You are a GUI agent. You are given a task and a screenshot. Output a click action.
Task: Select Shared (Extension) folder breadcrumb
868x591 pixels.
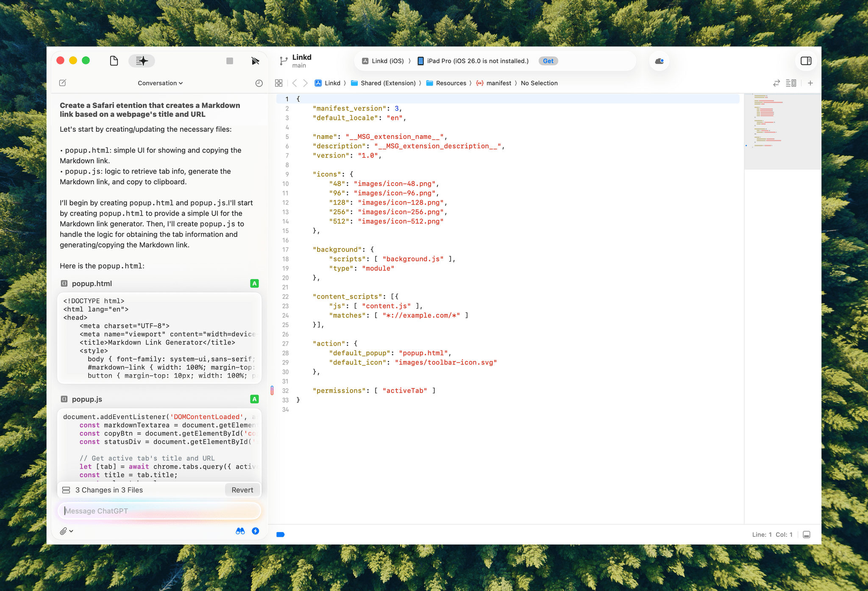tap(383, 83)
